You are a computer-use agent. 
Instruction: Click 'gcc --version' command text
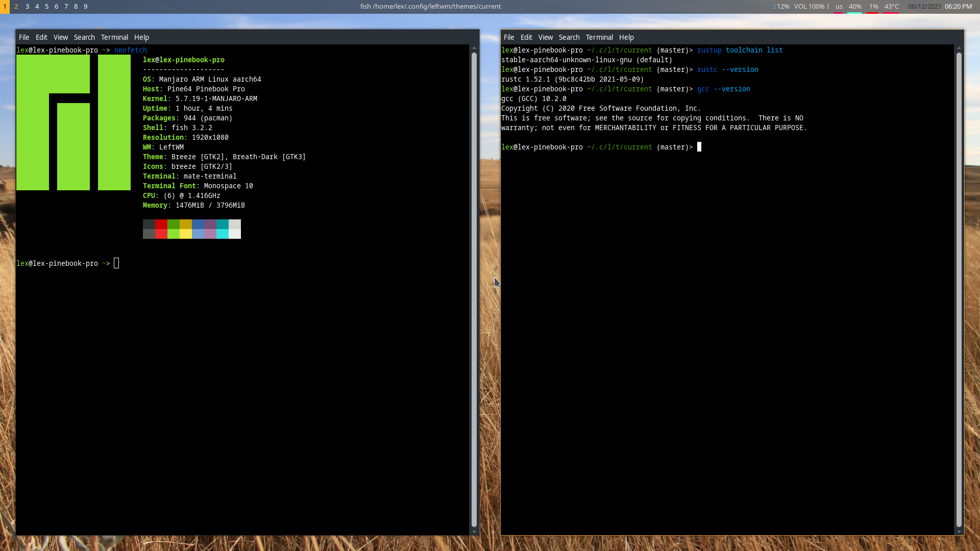(x=724, y=89)
